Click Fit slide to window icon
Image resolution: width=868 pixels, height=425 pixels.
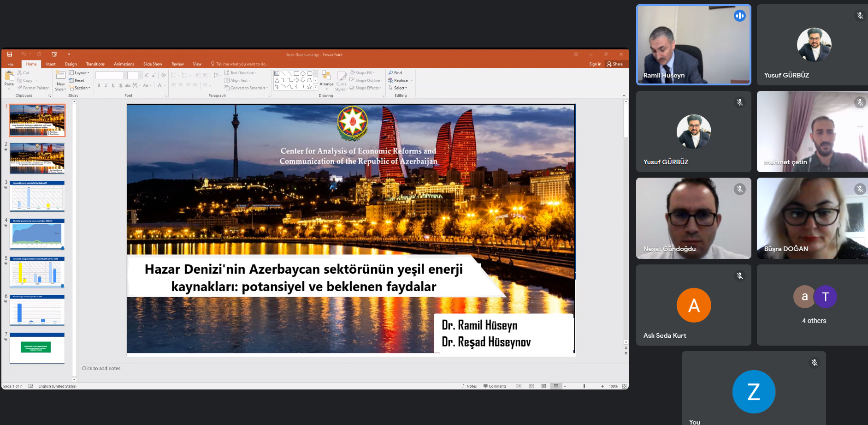(x=625, y=386)
